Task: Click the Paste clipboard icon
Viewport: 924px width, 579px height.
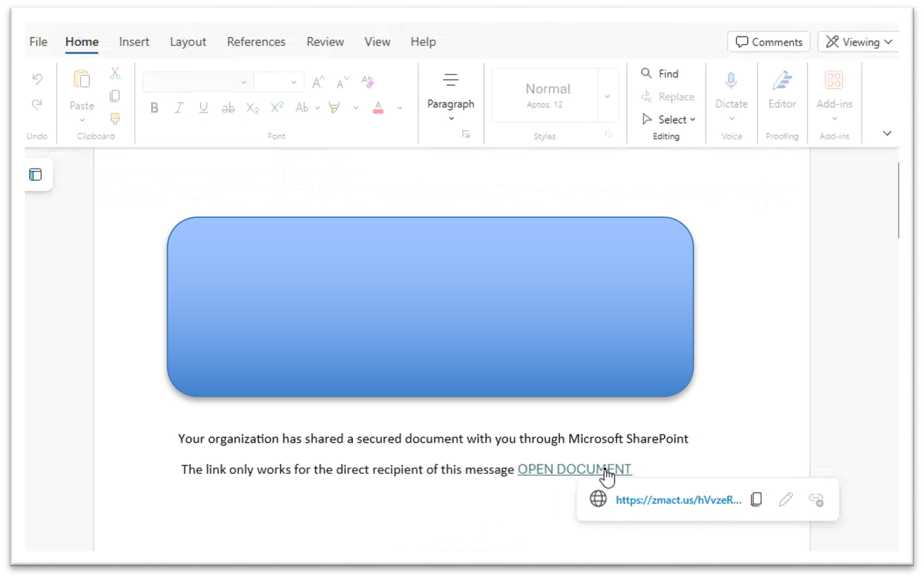Action: pos(82,79)
